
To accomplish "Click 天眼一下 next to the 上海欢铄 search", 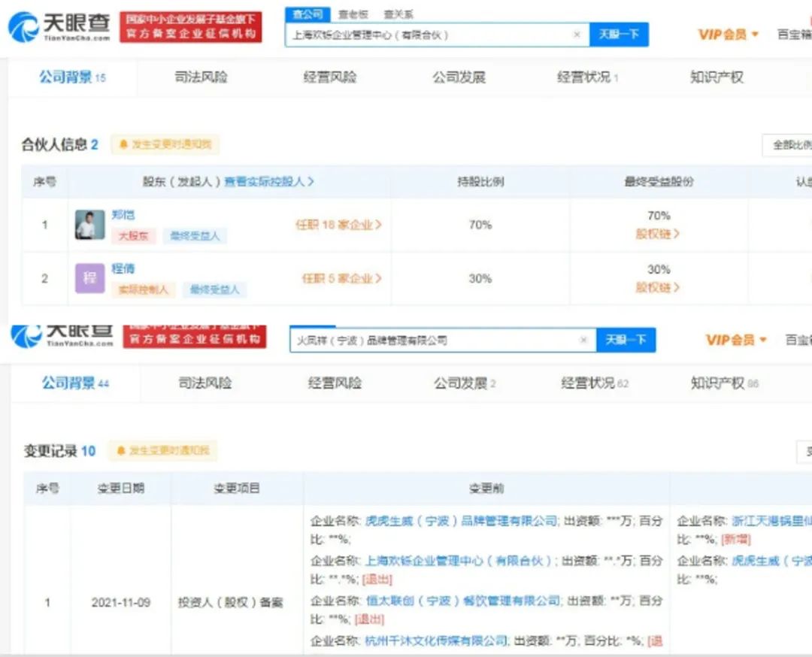I will click(619, 35).
